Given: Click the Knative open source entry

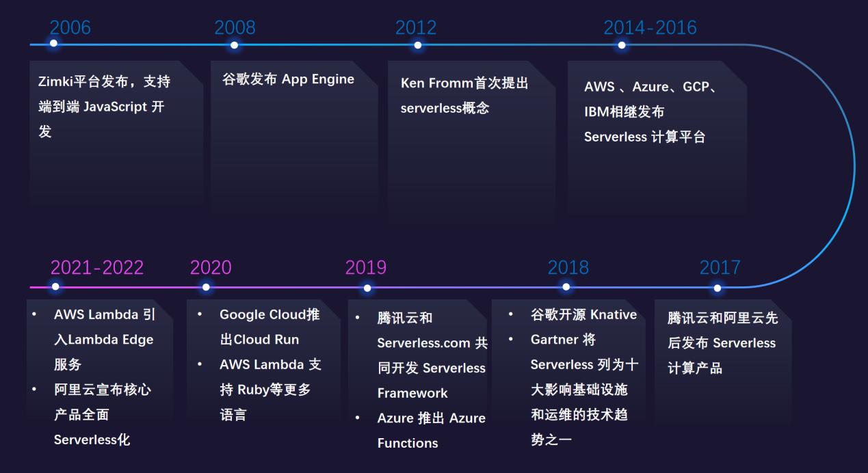Looking at the screenshot, I should [x=585, y=314].
